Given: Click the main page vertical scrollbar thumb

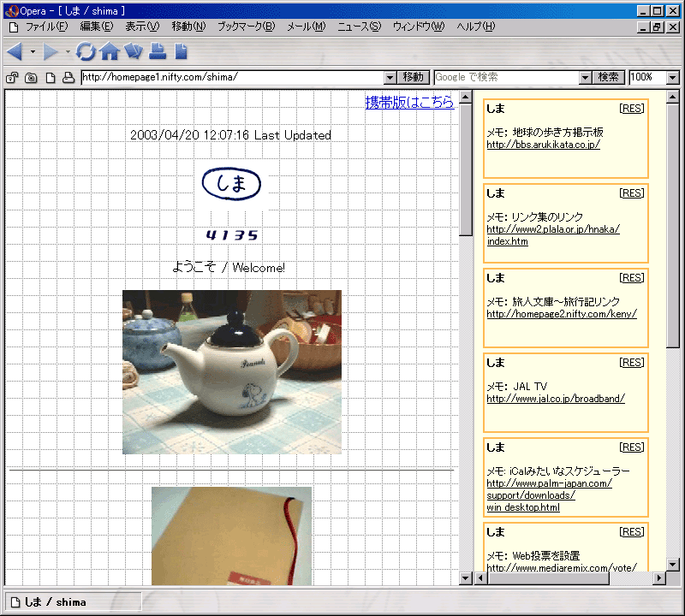Looking at the screenshot, I should tap(466, 169).
